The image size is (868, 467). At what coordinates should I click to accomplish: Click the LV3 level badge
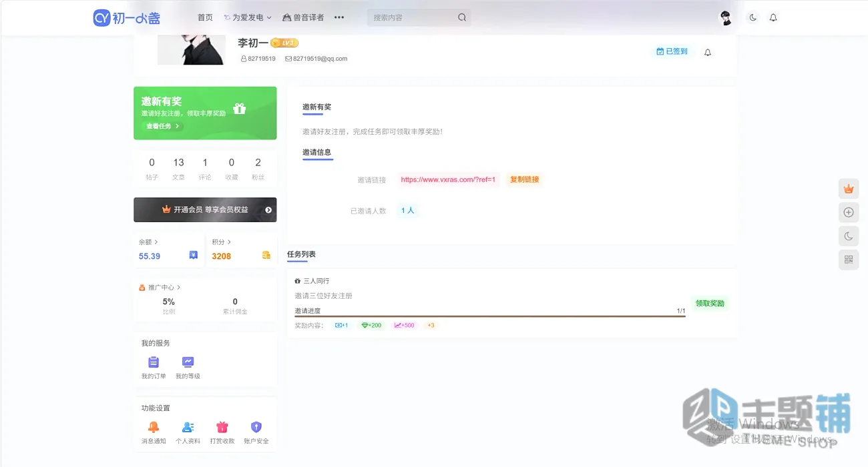click(x=284, y=43)
